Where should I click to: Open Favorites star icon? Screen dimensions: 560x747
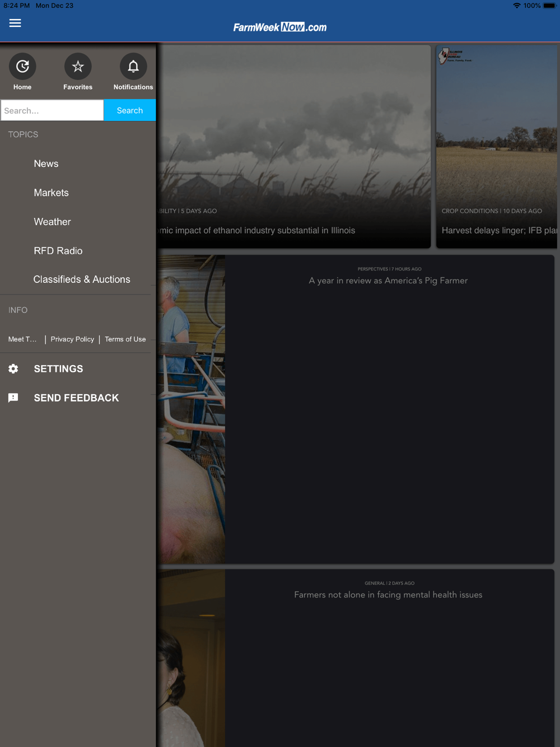click(78, 67)
